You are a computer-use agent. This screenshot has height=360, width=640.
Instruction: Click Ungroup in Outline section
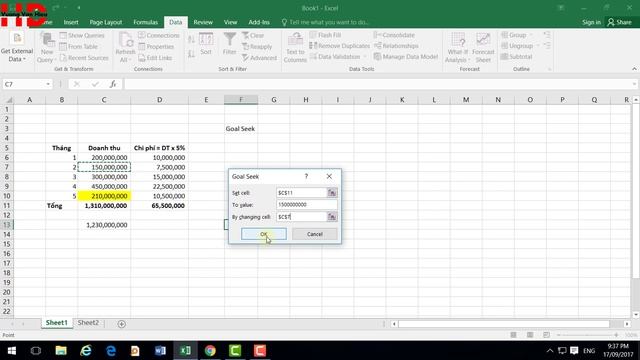[517, 46]
